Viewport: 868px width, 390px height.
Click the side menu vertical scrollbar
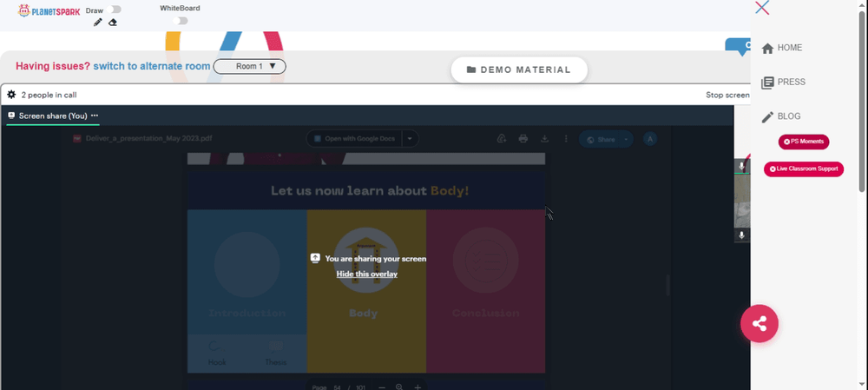pos(862,102)
